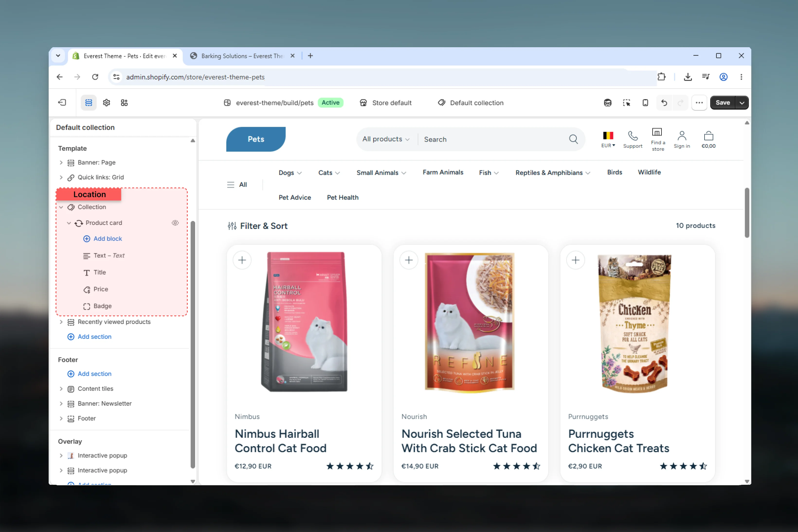This screenshot has width=798, height=532.
Task: Select the Text block in Product card
Action: [x=104, y=256]
